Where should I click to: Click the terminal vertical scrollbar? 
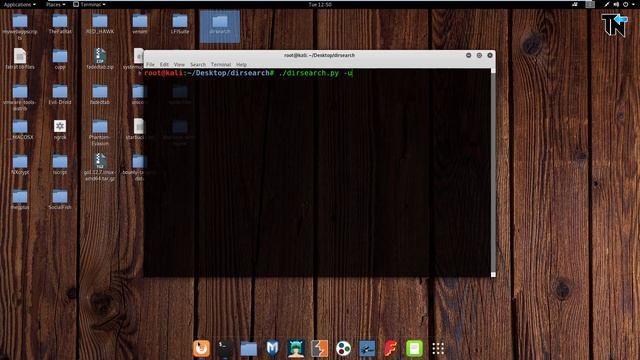coord(493,173)
